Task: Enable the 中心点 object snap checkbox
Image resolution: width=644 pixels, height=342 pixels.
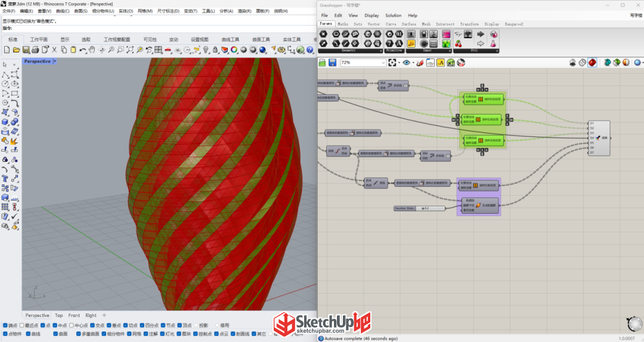Action: [x=72, y=325]
